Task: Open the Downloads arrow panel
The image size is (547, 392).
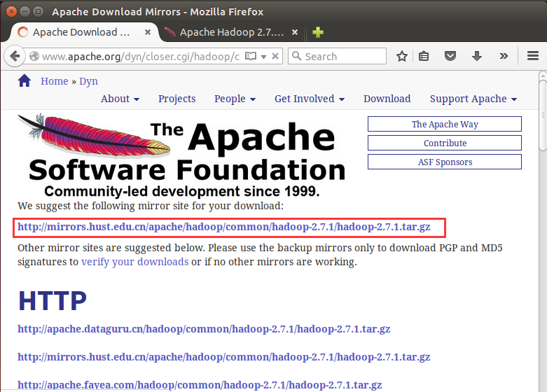Action: [477, 56]
